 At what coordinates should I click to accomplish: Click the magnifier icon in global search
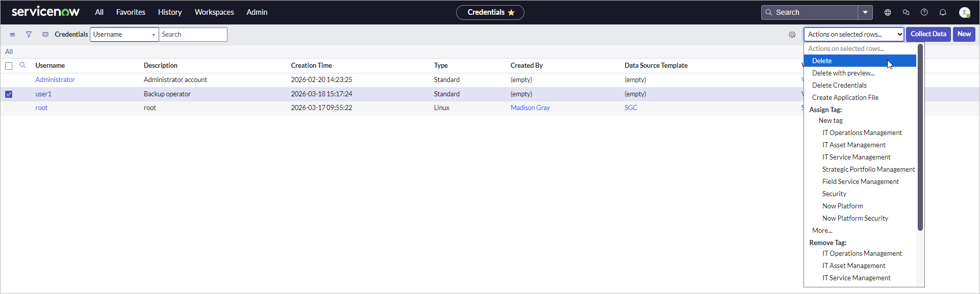click(x=769, y=12)
